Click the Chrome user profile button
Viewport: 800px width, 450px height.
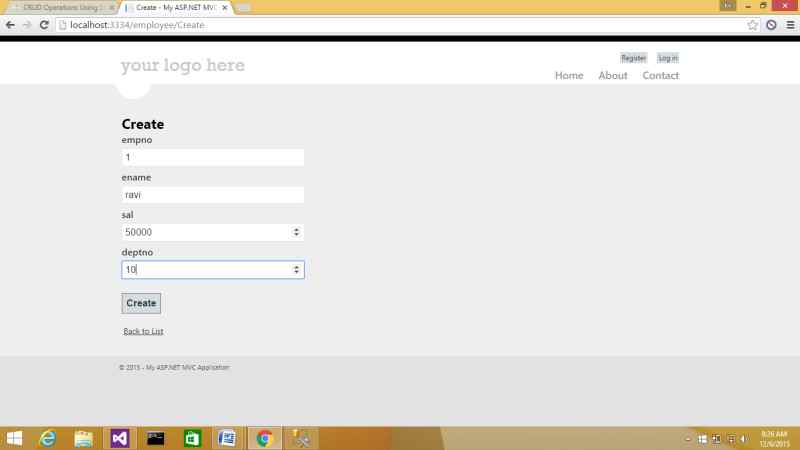click(728, 6)
